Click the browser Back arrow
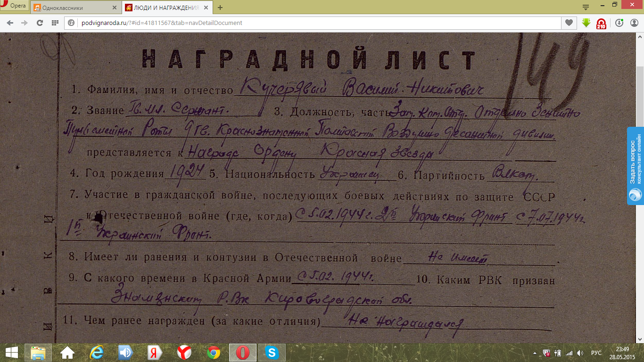Image resolution: width=644 pixels, height=362 pixels. [10, 23]
